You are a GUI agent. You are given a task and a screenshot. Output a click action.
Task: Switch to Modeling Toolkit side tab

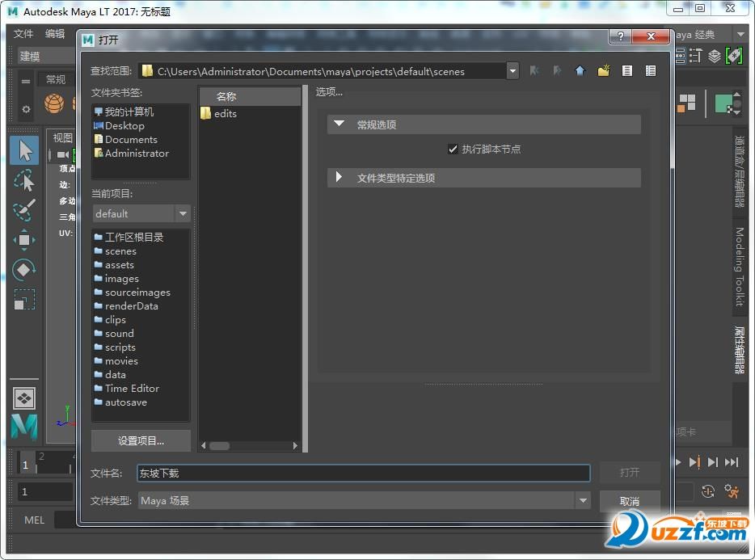click(x=739, y=267)
